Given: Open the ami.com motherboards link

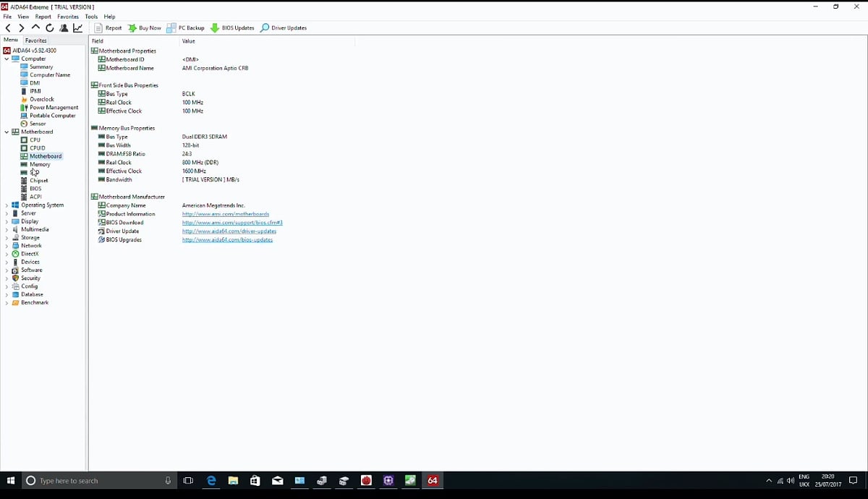Looking at the screenshot, I should 226,214.
